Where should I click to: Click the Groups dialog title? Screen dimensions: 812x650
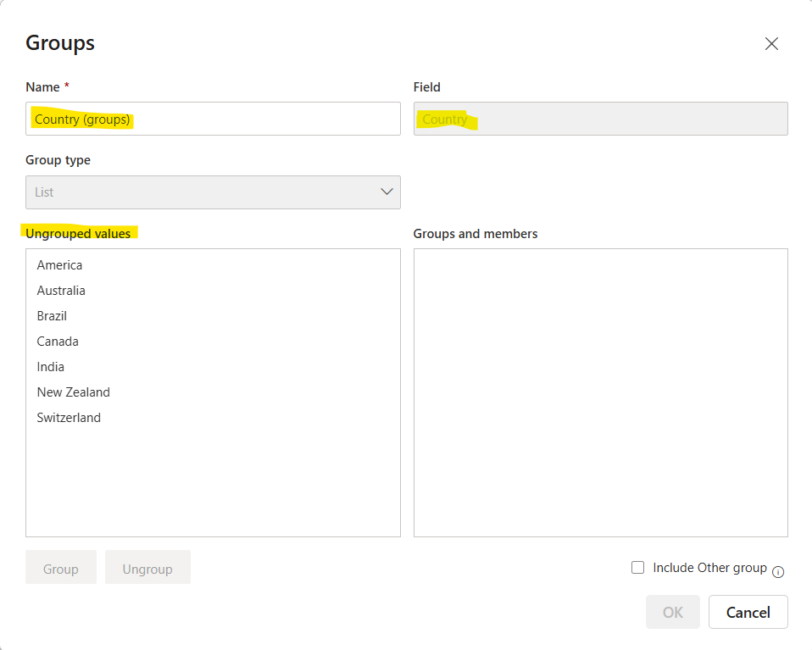[x=59, y=42]
